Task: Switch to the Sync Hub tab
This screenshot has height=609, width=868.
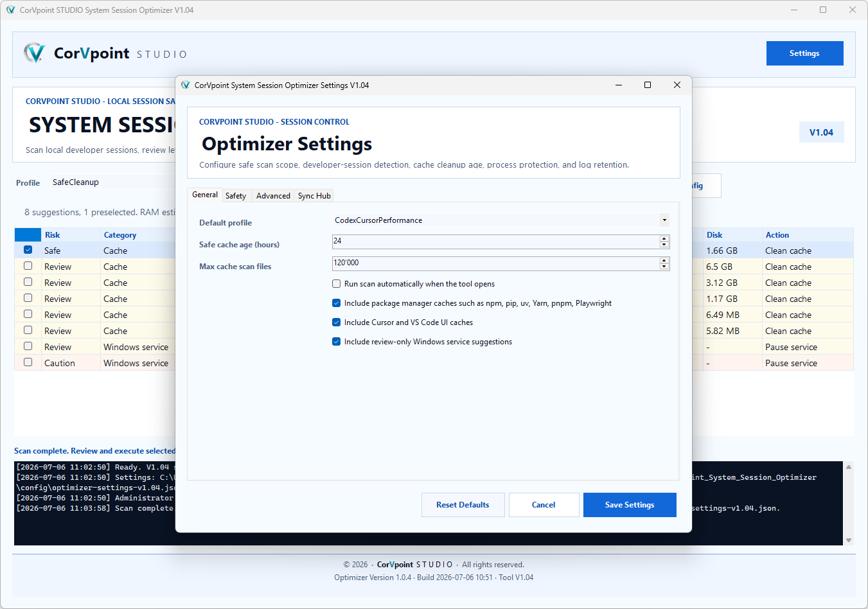Action: [314, 196]
